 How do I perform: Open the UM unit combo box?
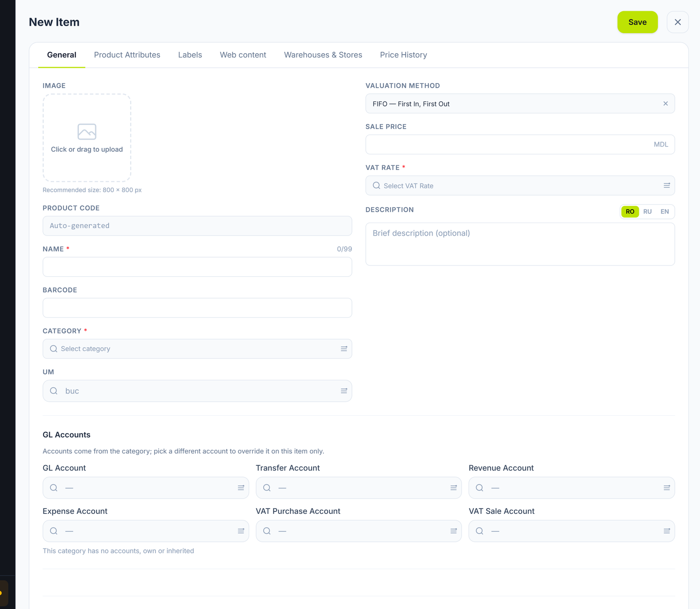[x=197, y=391]
